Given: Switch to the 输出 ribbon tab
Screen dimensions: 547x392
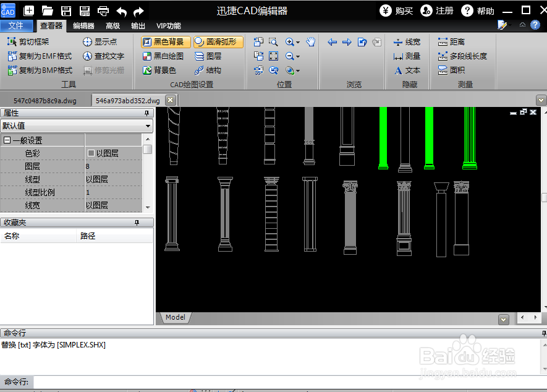Looking at the screenshot, I should point(138,26).
